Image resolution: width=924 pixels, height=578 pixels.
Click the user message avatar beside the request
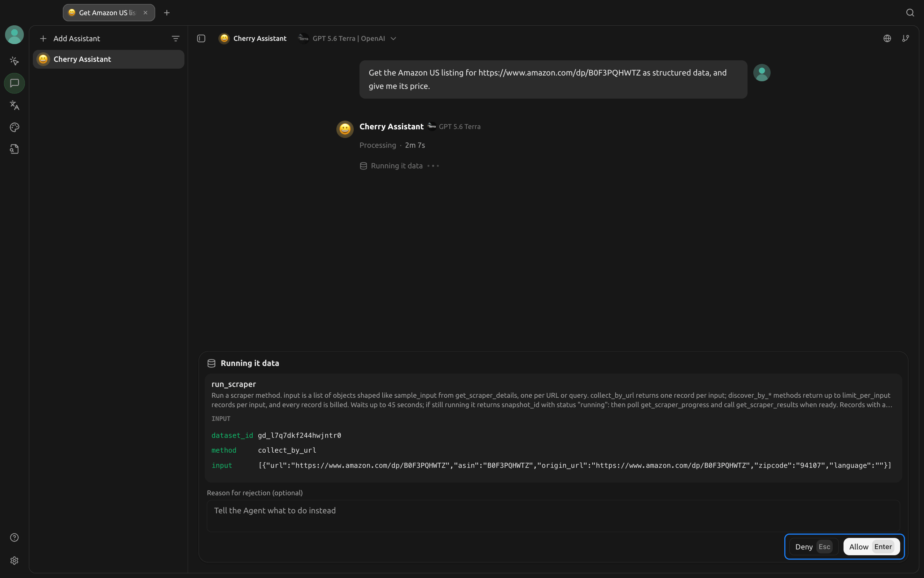(762, 73)
